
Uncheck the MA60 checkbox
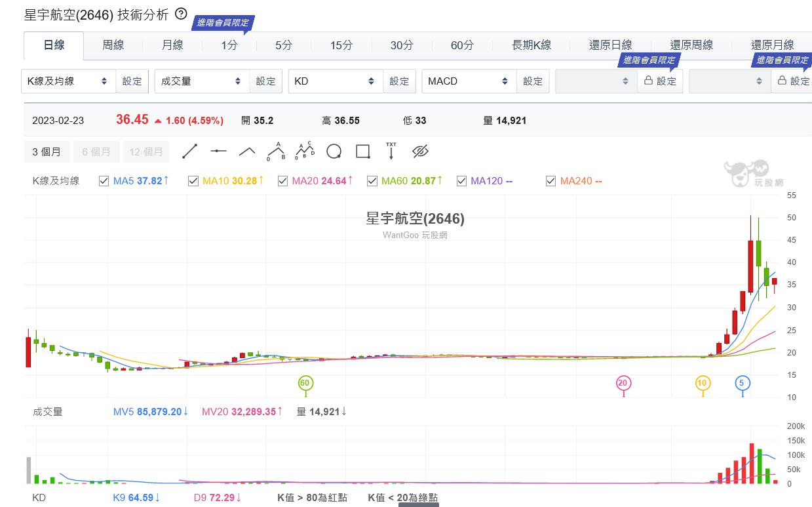(x=372, y=181)
